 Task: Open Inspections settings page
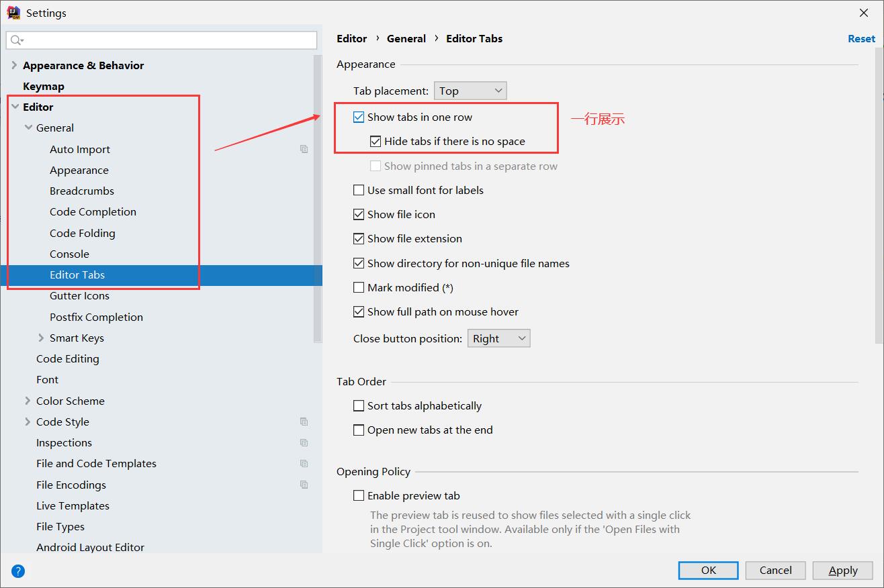coord(64,442)
